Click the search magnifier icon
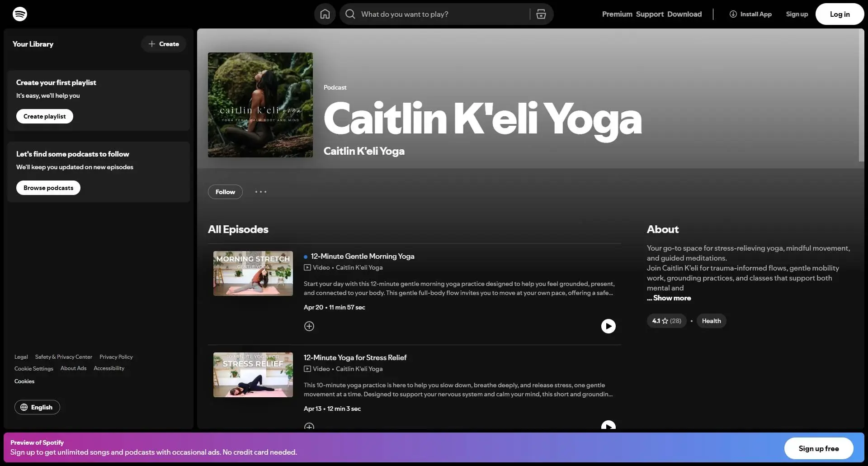The image size is (868, 466). point(350,14)
